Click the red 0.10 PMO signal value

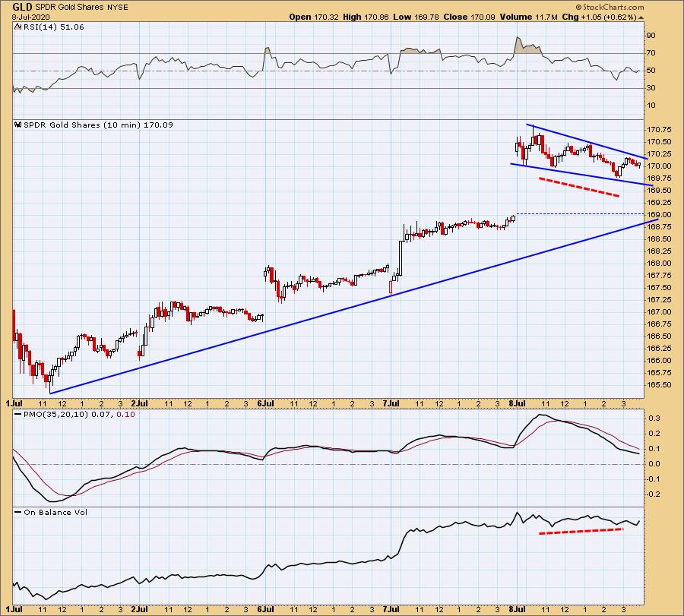125,414
